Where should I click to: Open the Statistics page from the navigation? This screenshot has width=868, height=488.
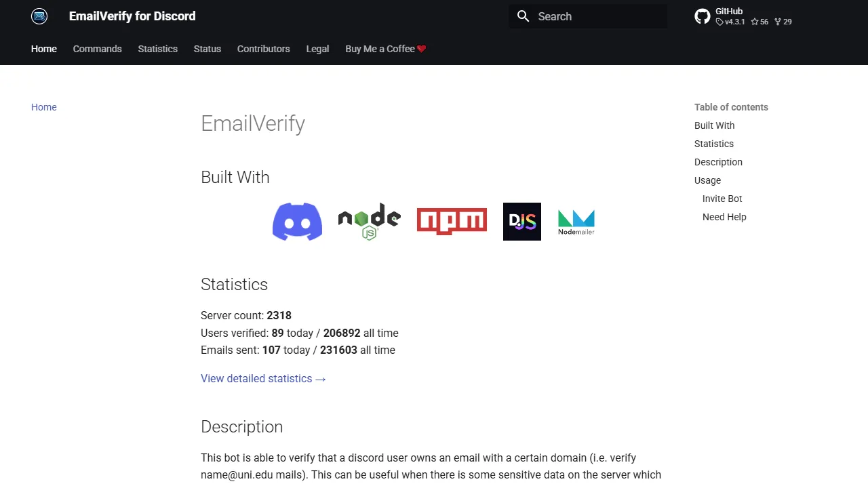(157, 49)
